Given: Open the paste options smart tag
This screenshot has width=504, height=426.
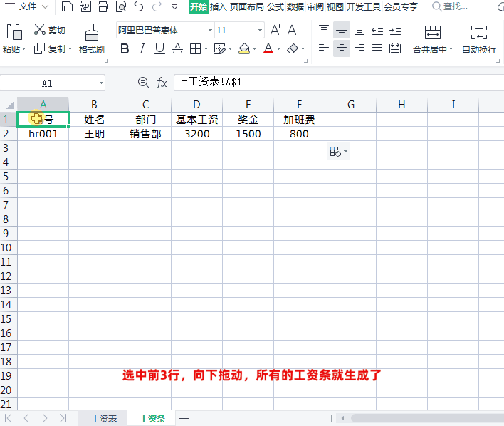Looking at the screenshot, I should click(x=338, y=152).
